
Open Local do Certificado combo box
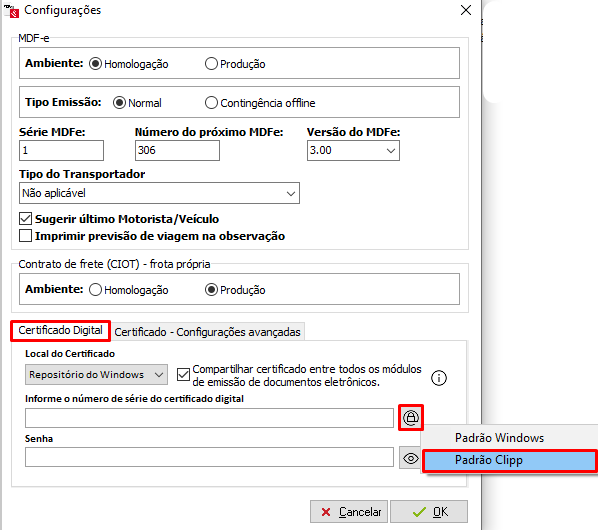coord(96,374)
